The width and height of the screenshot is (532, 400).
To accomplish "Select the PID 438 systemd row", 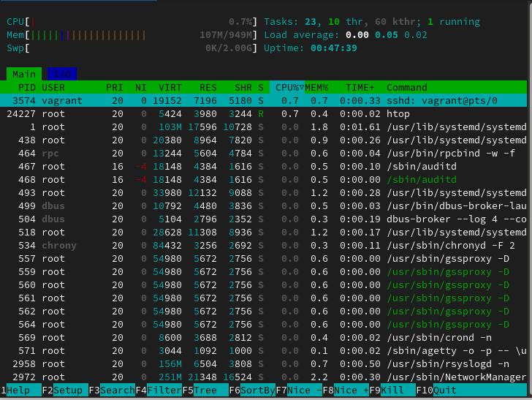I will 263,140.
